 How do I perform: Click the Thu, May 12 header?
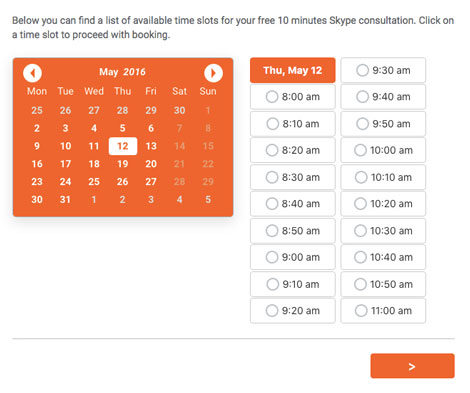tap(293, 70)
